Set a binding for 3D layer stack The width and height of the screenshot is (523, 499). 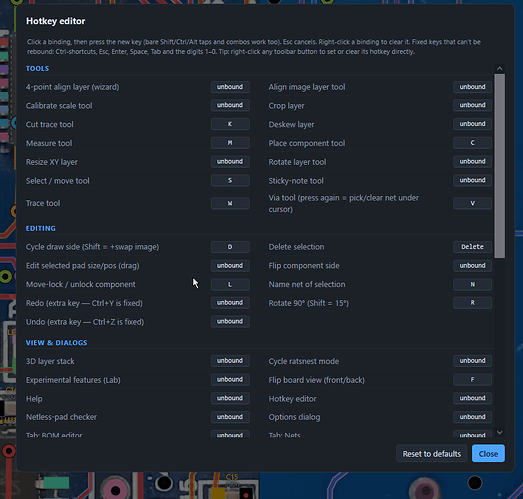click(230, 361)
